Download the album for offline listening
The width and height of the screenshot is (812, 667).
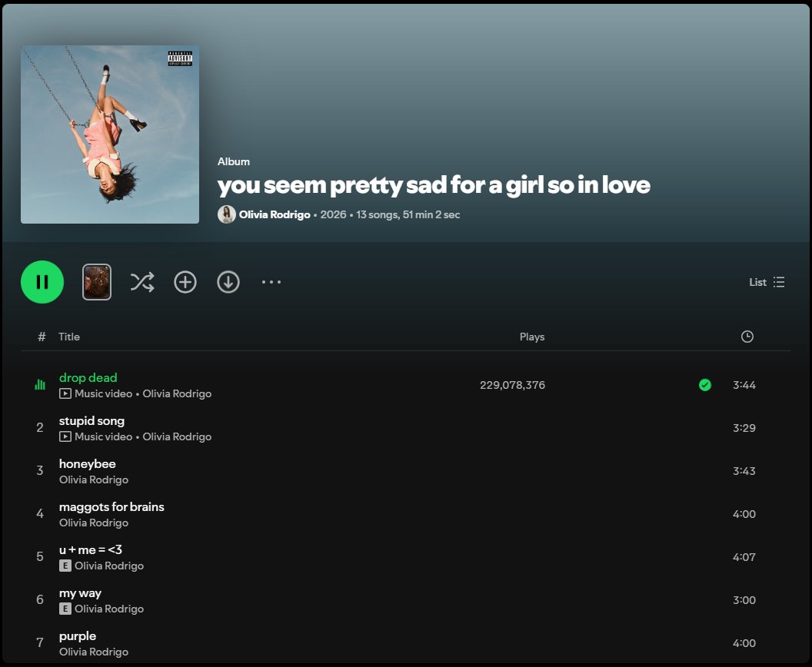pyautogui.click(x=228, y=282)
